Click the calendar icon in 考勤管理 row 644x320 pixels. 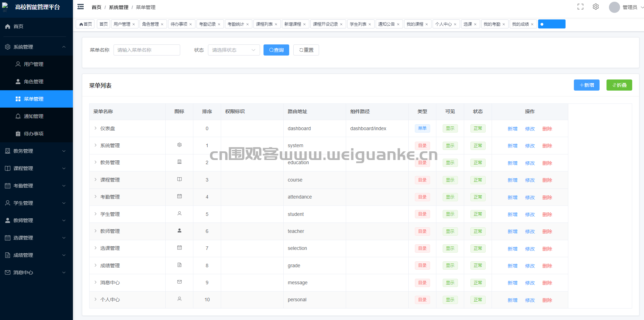179,196
